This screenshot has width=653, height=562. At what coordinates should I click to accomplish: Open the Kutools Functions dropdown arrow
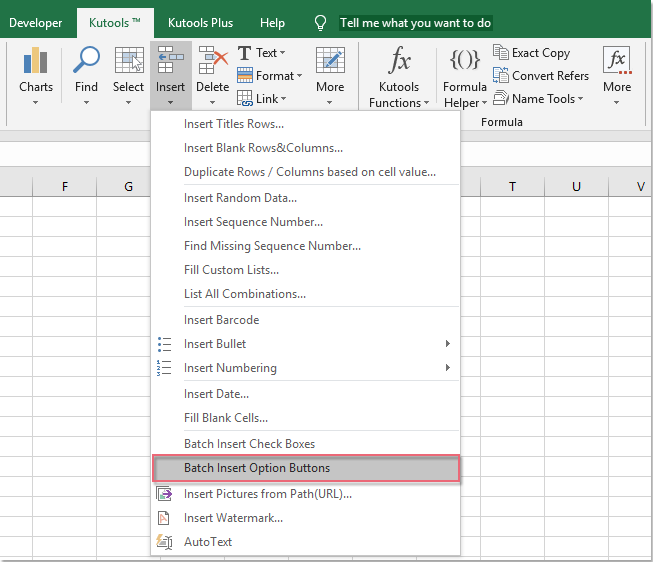pos(426,102)
